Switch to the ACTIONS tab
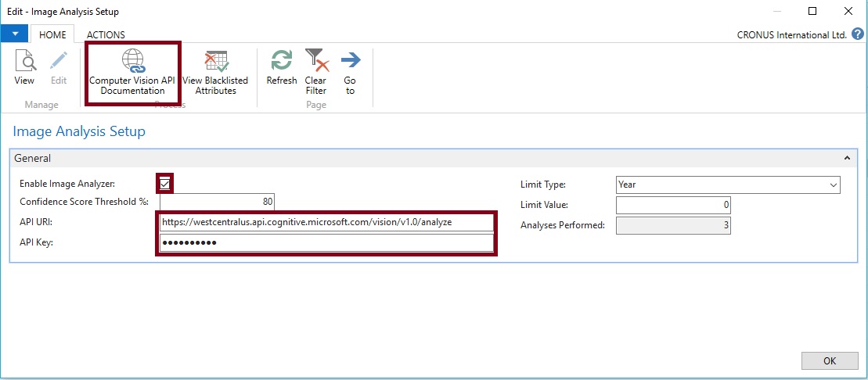 pos(106,34)
